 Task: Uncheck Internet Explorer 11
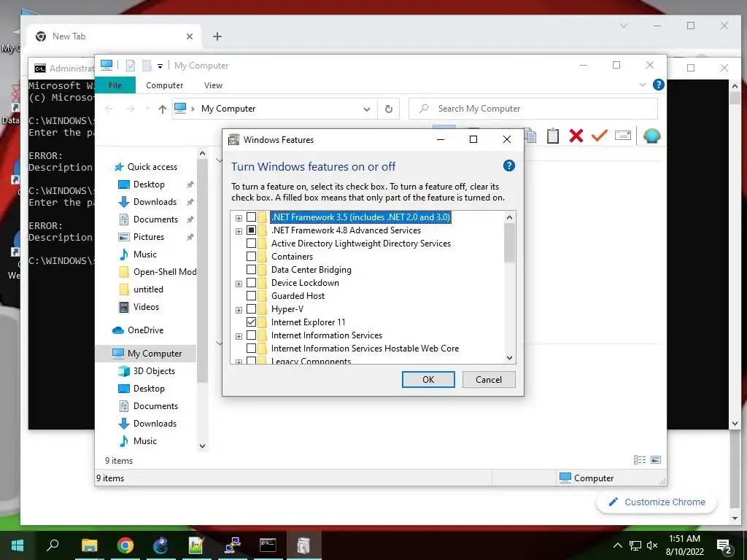click(x=251, y=322)
